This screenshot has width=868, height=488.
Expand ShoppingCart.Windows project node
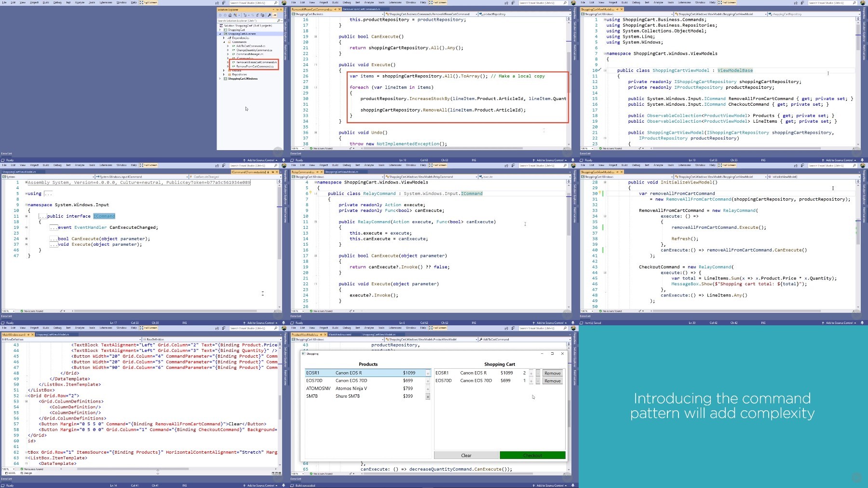220,79
